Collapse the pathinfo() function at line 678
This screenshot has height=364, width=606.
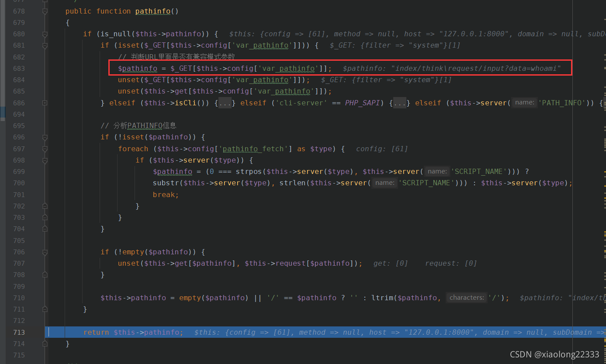pos(45,11)
